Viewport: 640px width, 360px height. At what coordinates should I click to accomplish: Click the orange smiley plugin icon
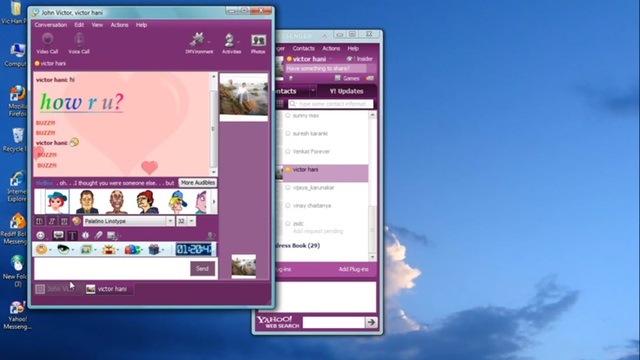click(41, 249)
